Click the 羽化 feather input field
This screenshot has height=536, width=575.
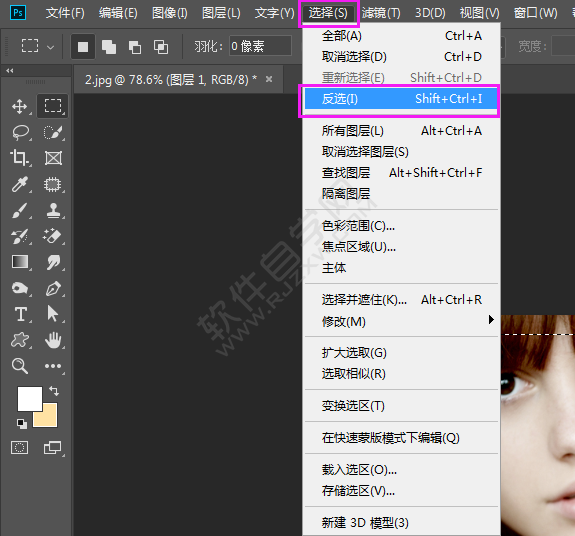260,46
